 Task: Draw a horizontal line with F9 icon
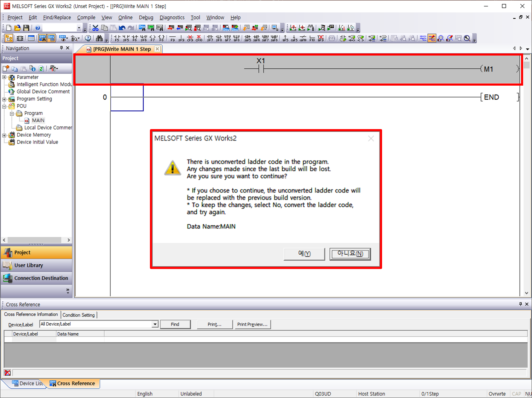point(173,38)
